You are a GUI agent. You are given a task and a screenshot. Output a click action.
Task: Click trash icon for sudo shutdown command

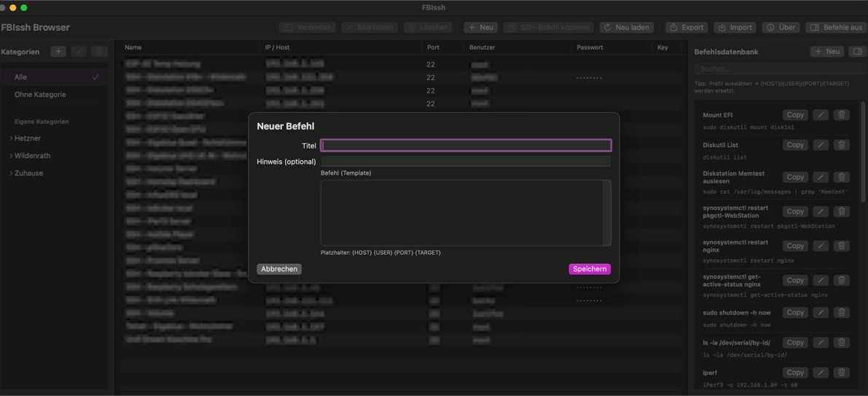(841, 312)
